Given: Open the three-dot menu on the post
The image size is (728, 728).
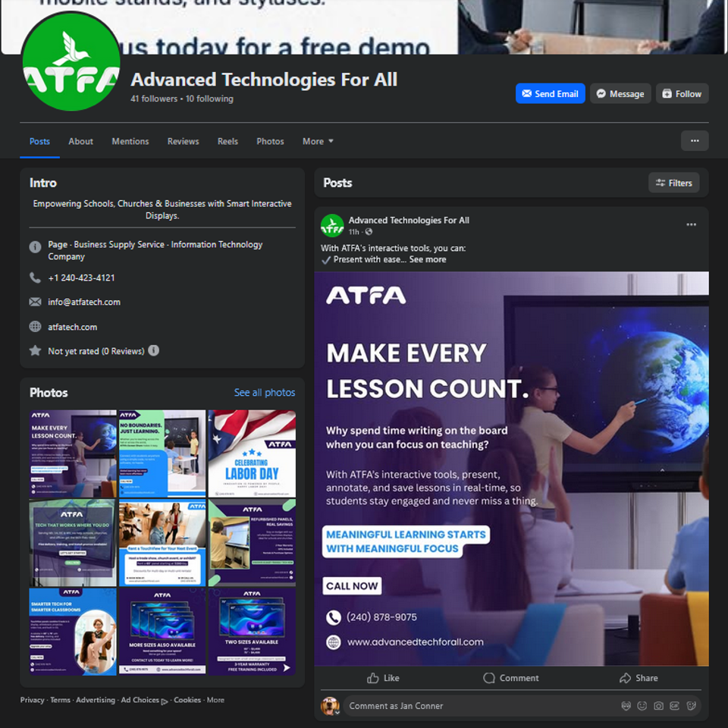Looking at the screenshot, I should (692, 224).
